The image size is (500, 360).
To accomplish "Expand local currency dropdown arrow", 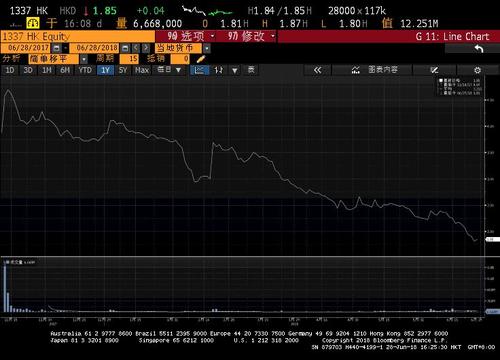I will pyautogui.click(x=207, y=48).
